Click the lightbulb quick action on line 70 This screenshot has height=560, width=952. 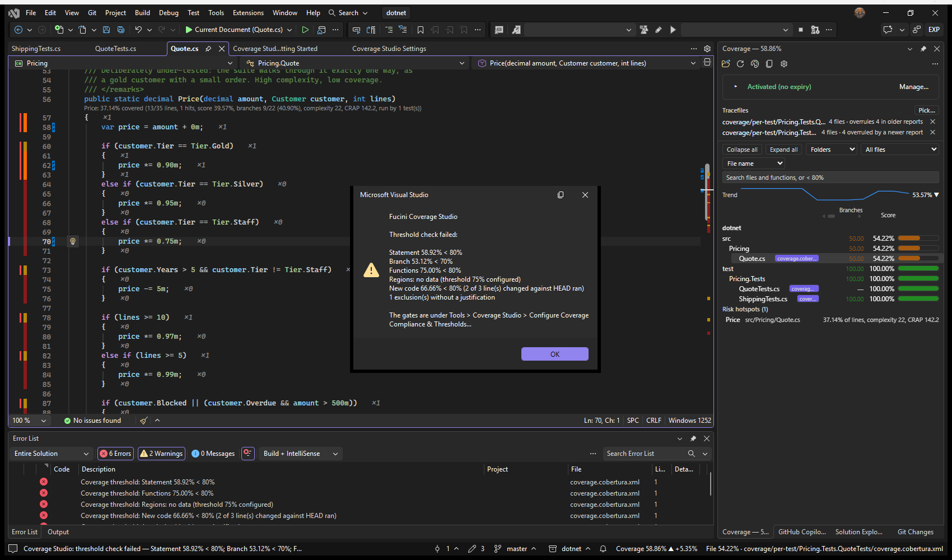[72, 241]
